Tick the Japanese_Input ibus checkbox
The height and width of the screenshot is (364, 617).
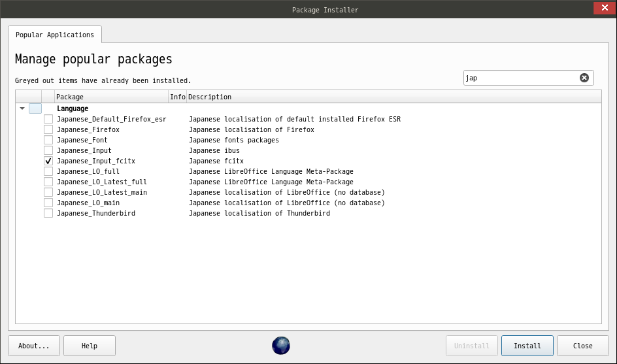click(x=48, y=150)
